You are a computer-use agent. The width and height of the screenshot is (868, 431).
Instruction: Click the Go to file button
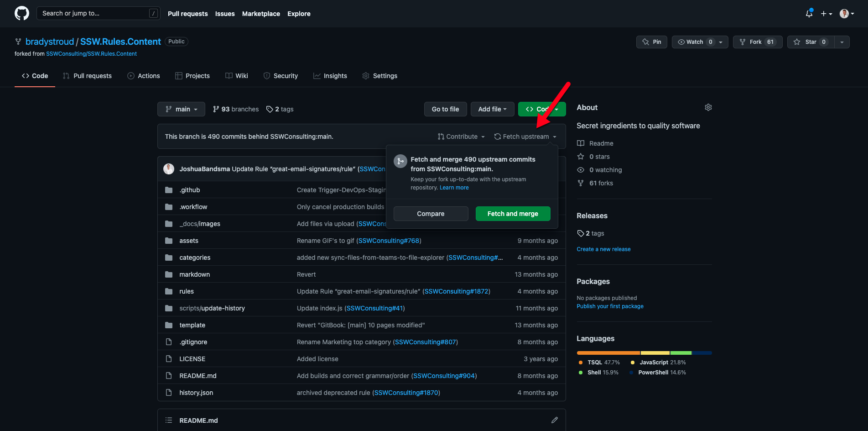pos(445,109)
